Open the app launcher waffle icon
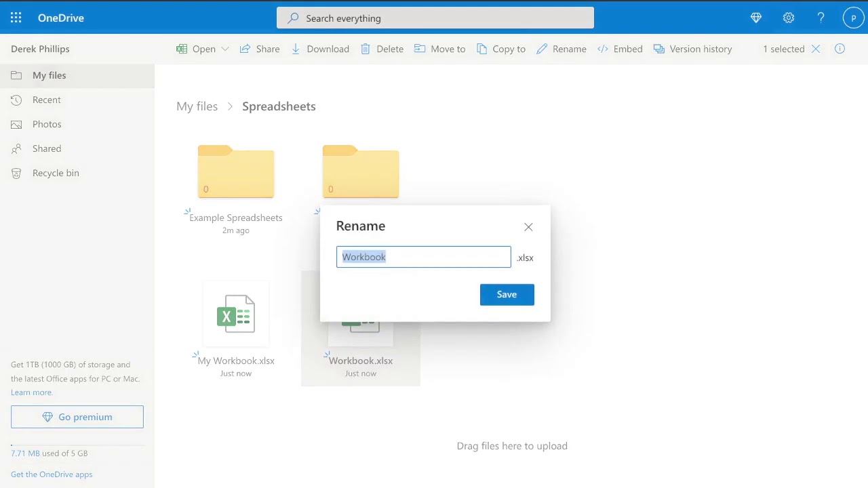 coord(16,18)
